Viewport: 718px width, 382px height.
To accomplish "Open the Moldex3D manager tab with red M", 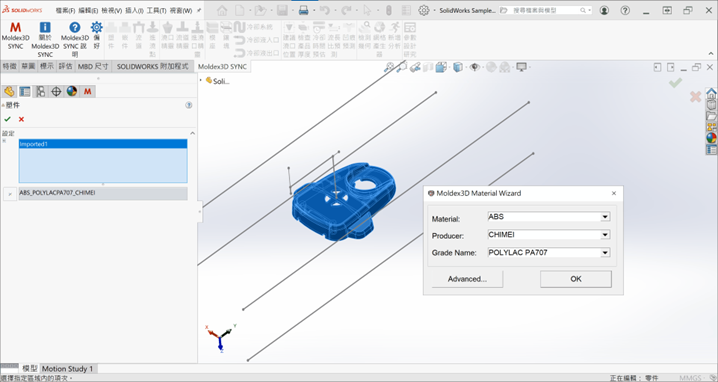I will tap(87, 91).
